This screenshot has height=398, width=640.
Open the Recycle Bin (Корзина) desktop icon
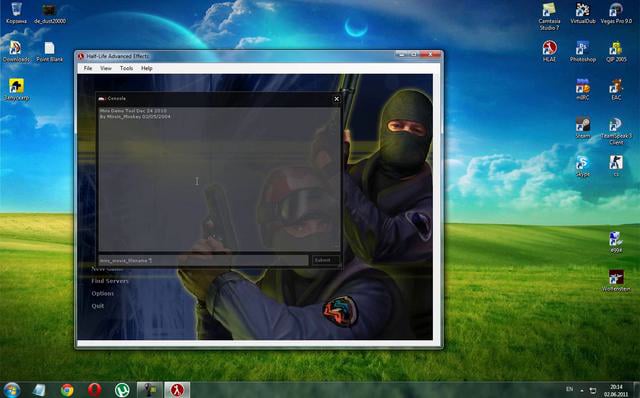pos(16,13)
